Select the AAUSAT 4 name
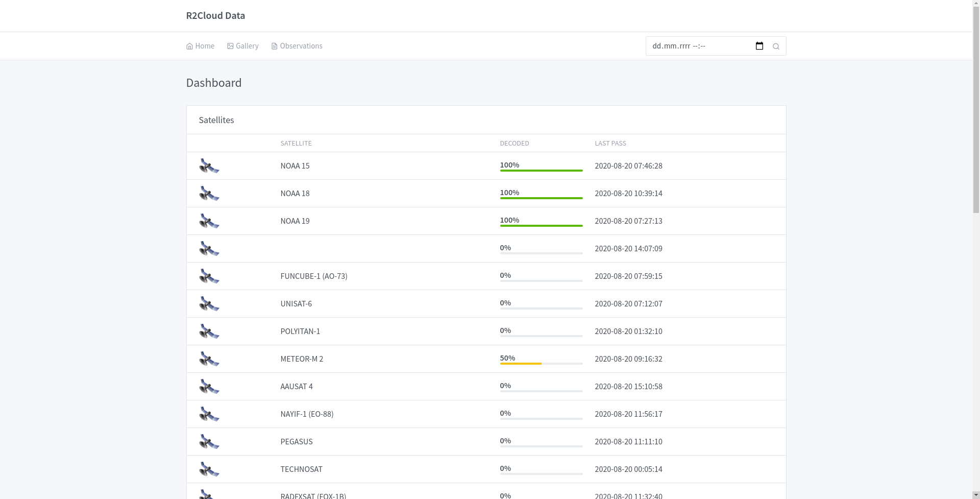Screen dimensions: 980x499 point(297,387)
